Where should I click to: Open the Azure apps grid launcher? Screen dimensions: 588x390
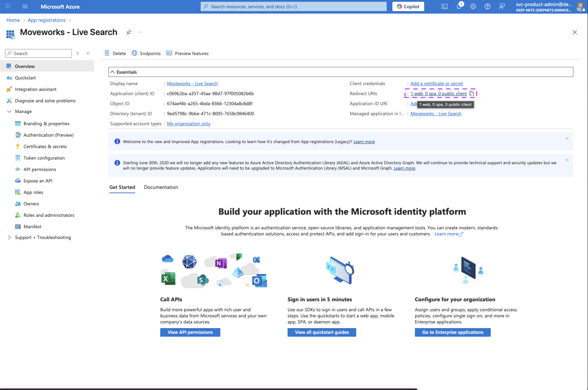coord(8,6)
